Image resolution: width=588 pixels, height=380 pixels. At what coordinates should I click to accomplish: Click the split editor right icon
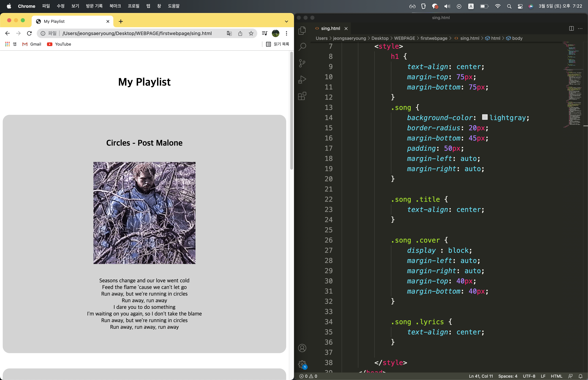571,28
